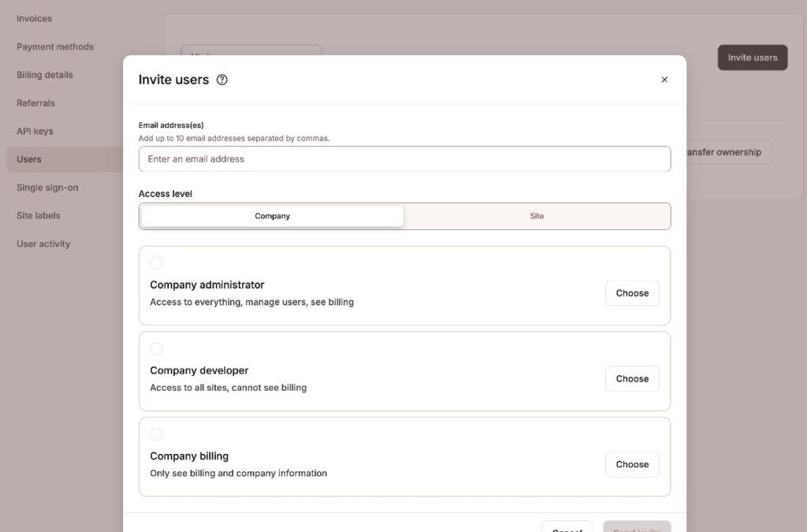Select the Company billing radio button
Screen dimensions: 807x532
[x=156, y=434]
